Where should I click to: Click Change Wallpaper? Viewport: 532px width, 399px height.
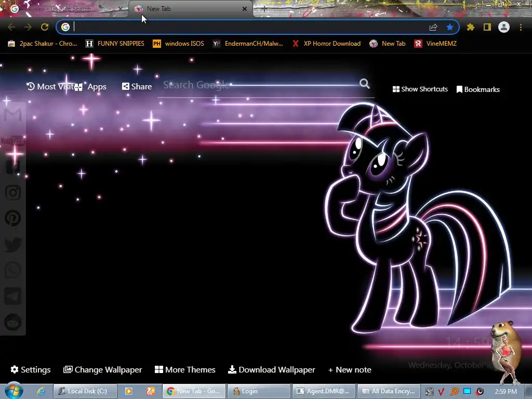point(102,369)
